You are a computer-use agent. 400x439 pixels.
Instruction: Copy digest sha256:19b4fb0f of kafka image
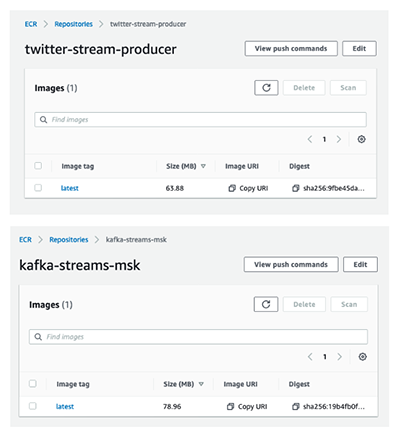tap(296, 407)
